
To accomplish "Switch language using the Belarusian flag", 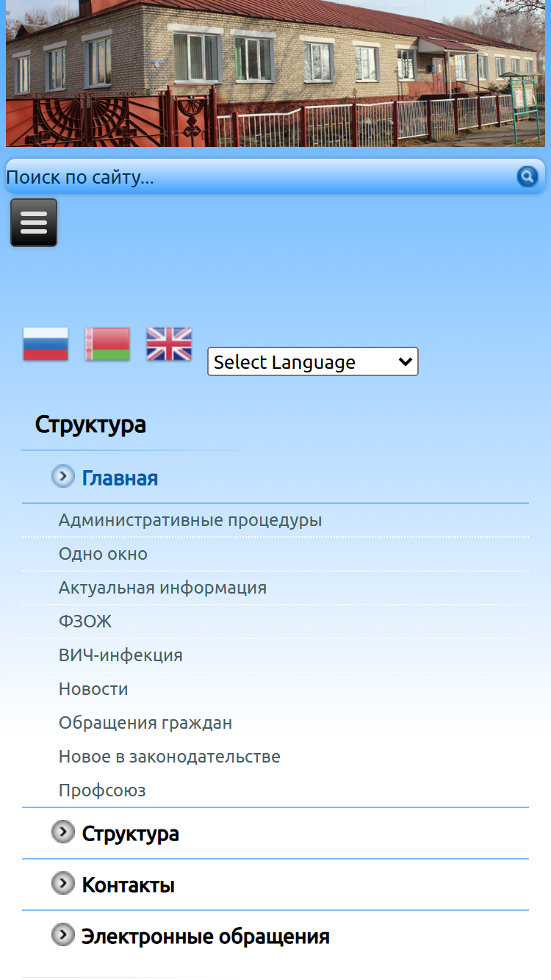I will [x=107, y=344].
